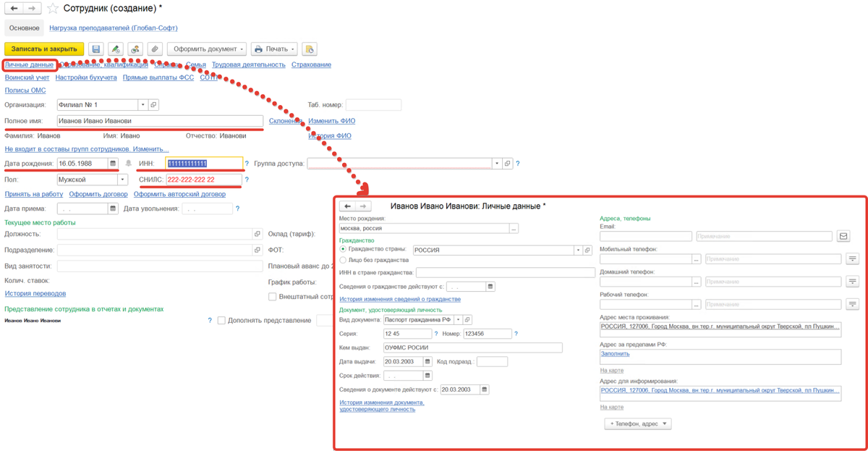This screenshot has height=451, width=868.
Task: Tick the Внештатный сотрудник checkbox
Action: (x=272, y=297)
